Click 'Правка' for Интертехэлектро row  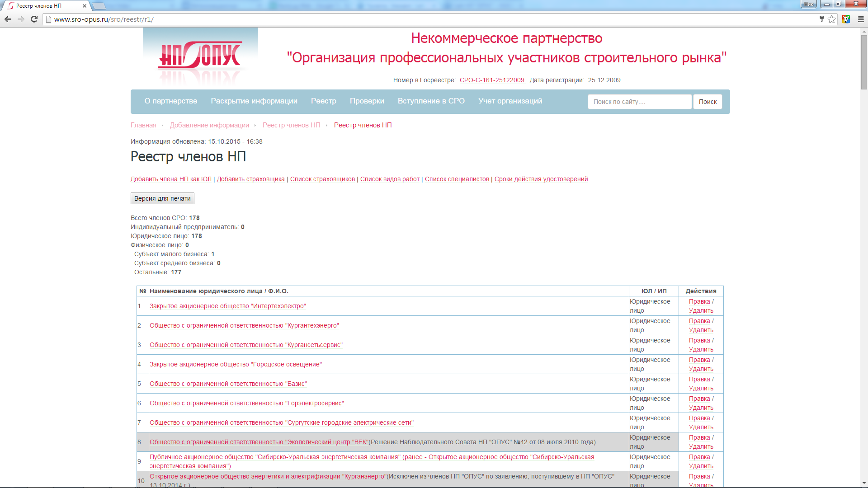[x=699, y=302]
